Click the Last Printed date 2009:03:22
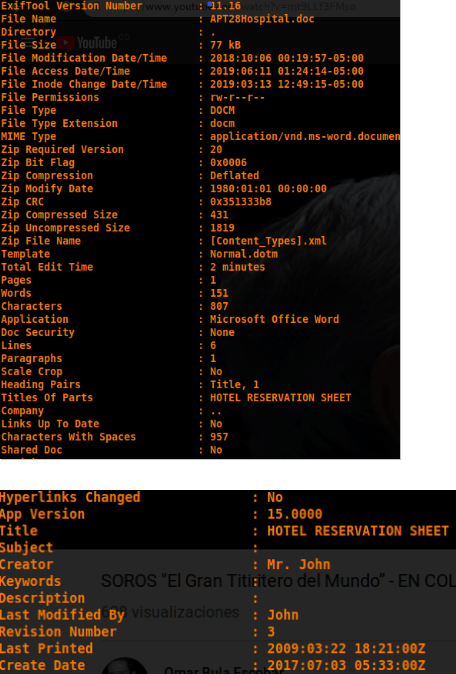This screenshot has width=456, height=674. (x=346, y=649)
